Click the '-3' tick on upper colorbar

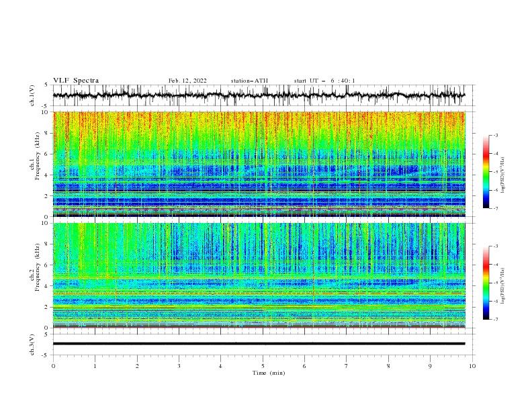point(495,135)
